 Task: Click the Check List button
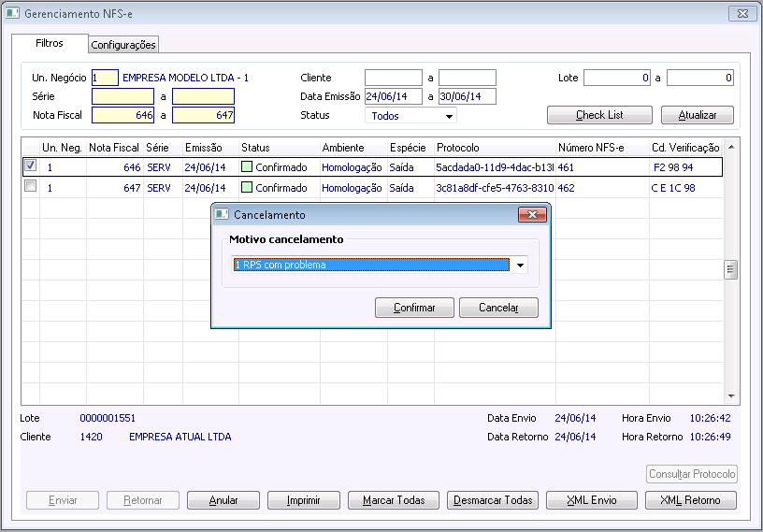pyautogui.click(x=599, y=115)
